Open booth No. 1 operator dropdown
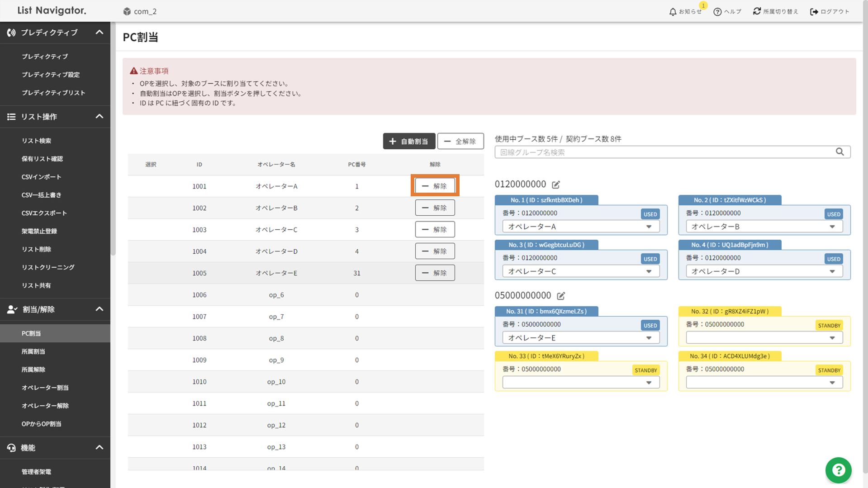The width and height of the screenshot is (868, 488). click(x=581, y=227)
